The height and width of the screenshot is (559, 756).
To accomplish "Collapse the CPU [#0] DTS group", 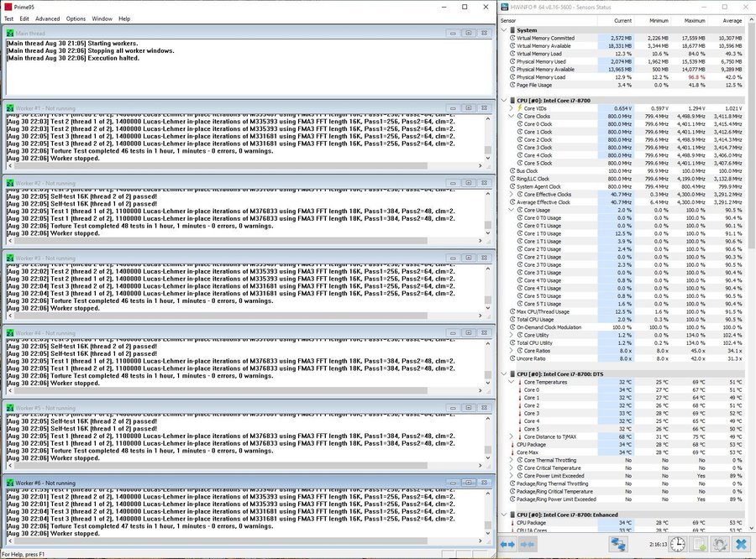I will click(x=504, y=374).
